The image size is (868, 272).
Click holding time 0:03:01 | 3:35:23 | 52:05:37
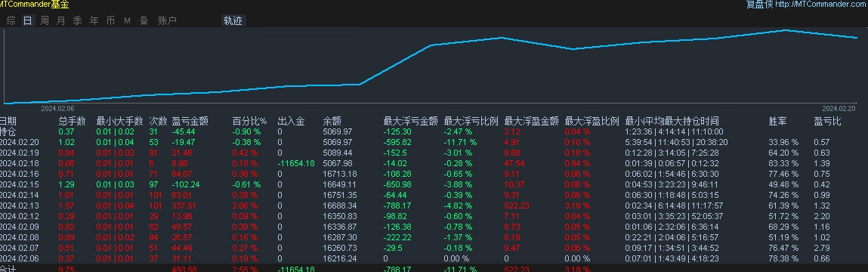click(673, 216)
